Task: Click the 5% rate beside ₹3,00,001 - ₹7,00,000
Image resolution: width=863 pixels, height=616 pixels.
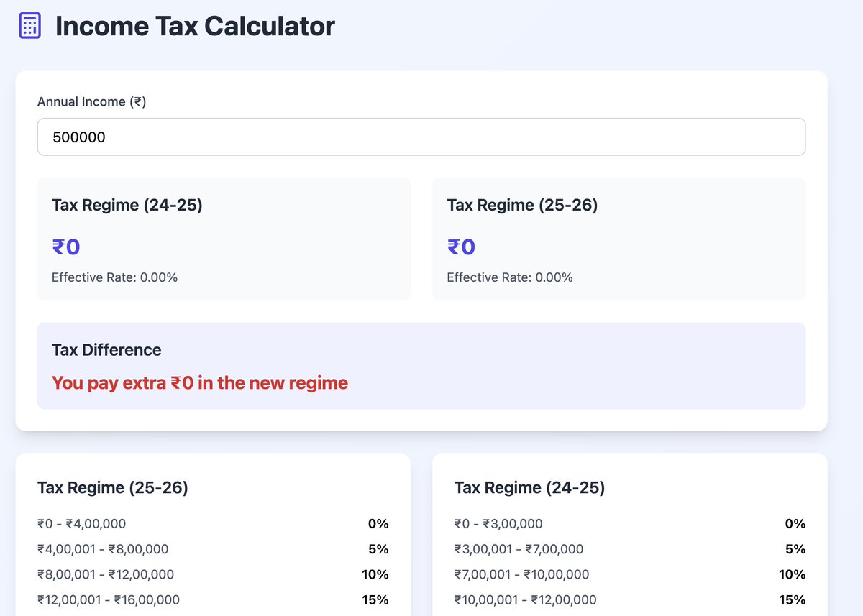Action: point(795,549)
